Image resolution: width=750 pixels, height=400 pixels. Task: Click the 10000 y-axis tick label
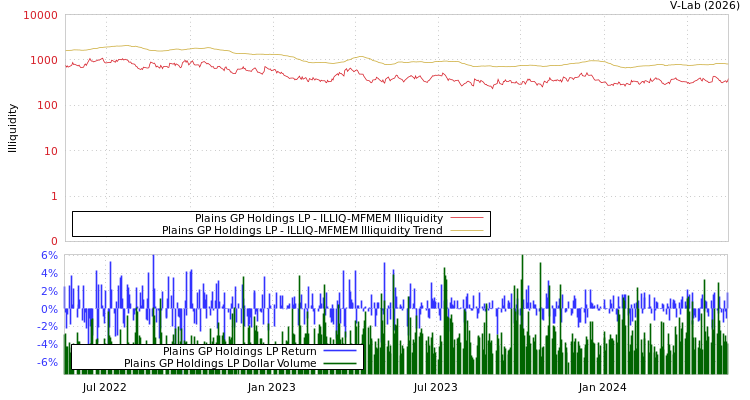(x=40, y=16)
